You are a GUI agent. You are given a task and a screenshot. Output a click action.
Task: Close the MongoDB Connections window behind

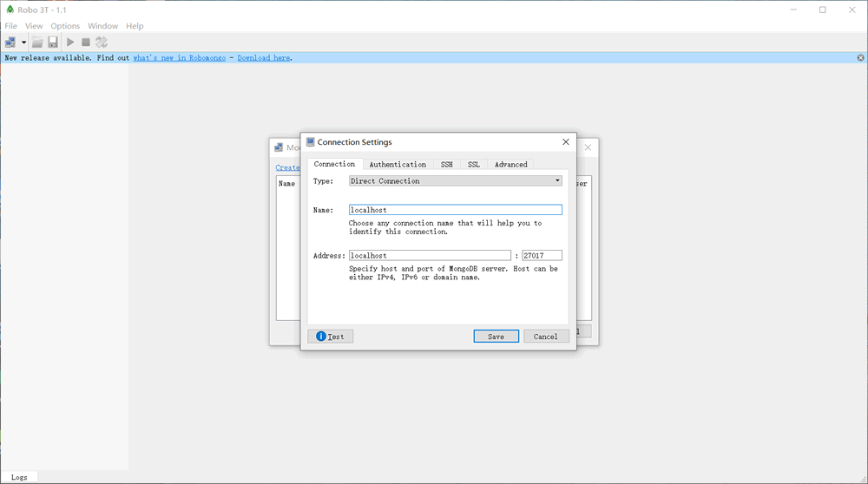click(x=588, y=147)
